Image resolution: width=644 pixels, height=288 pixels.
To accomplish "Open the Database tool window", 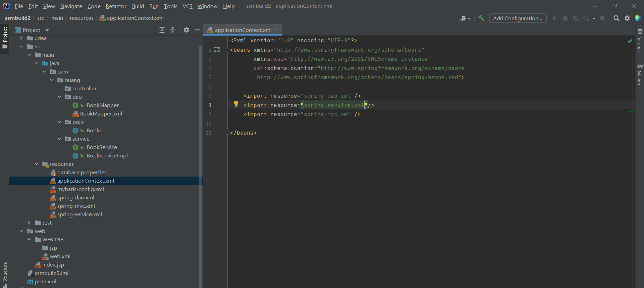I will (640, 42).
